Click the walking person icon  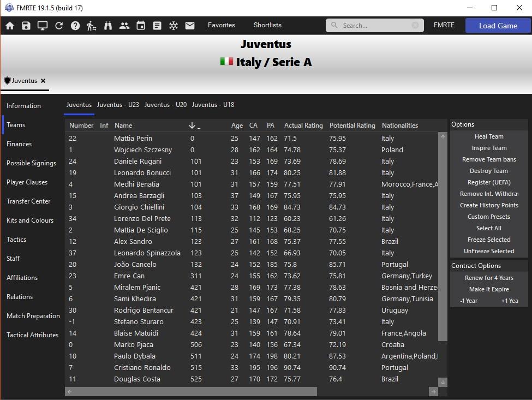[91, 26]
